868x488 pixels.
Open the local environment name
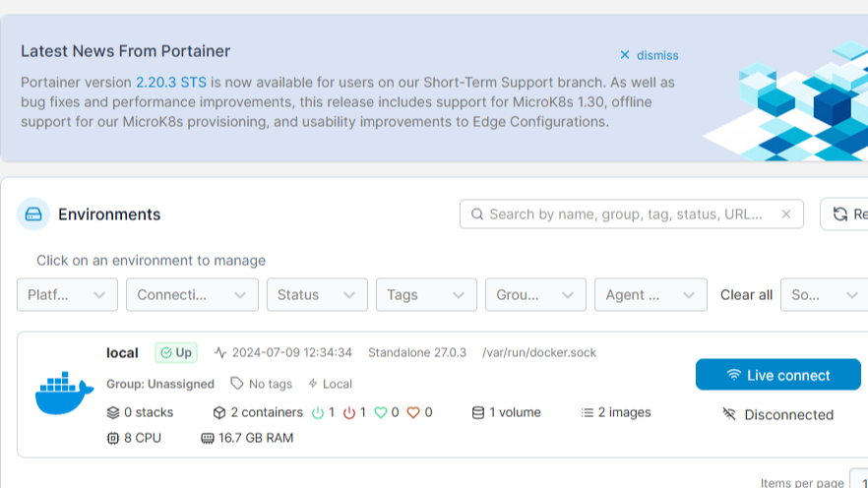click(122, 353)
